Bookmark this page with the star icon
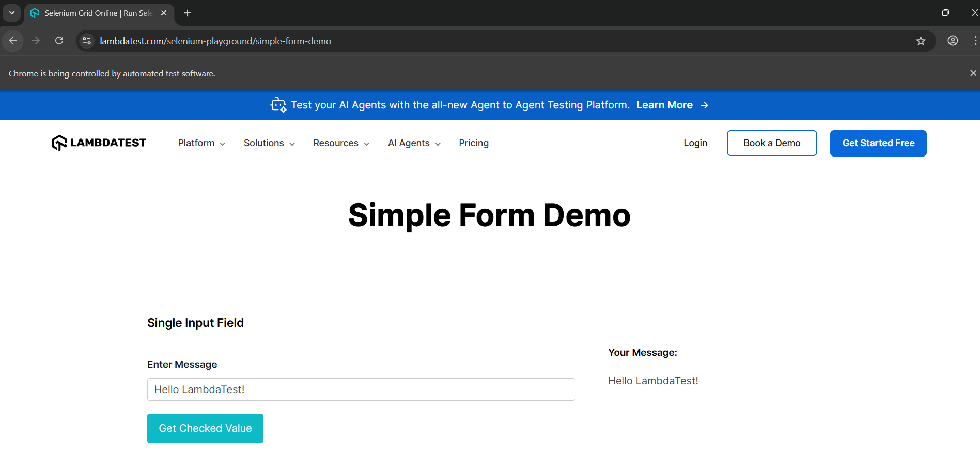Screen dimensions: 980x453 click(921, 41)
